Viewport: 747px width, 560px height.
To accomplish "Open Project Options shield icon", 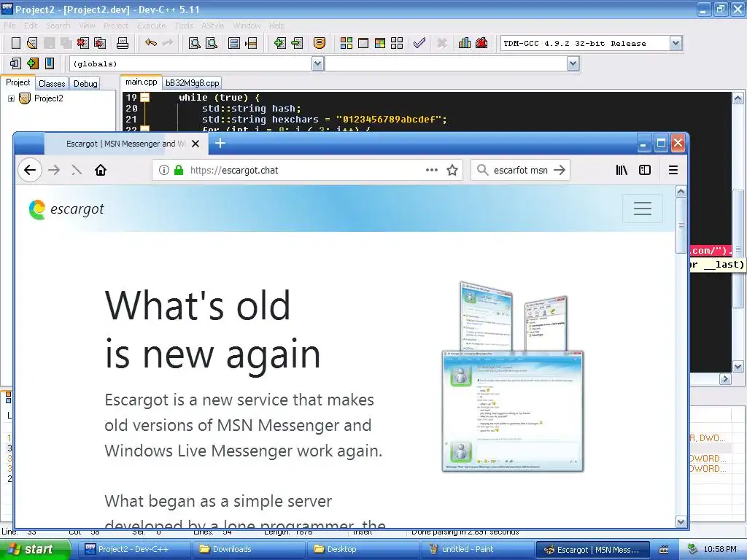I will coord(320,43).
